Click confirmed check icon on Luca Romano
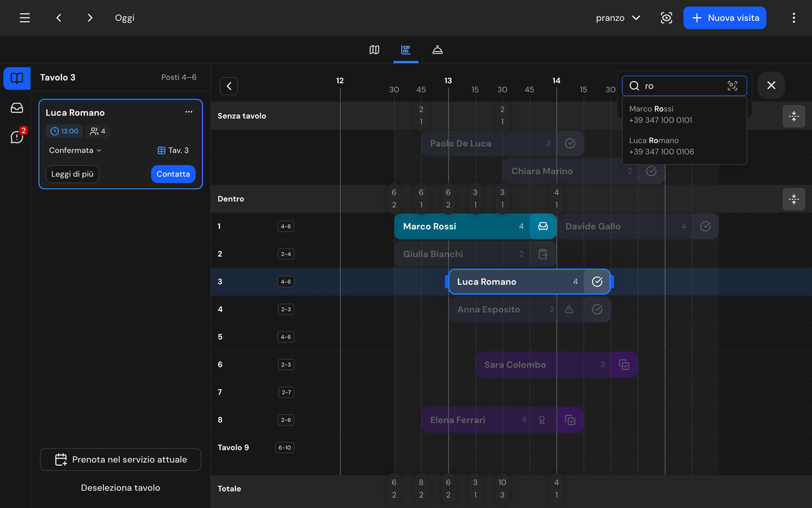Screen dimensions: 812x508 coord(597,281)
